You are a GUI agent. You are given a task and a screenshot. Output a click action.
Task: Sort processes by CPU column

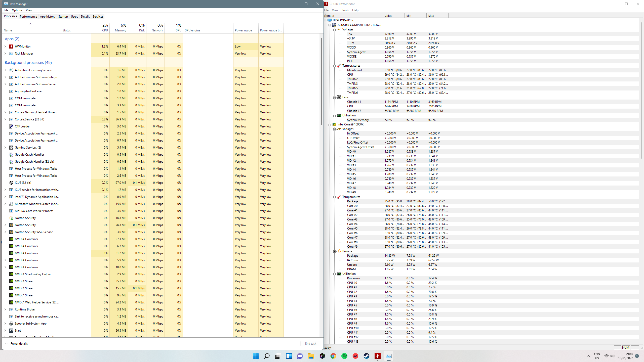pyautogui.click(x=100, y=28)
